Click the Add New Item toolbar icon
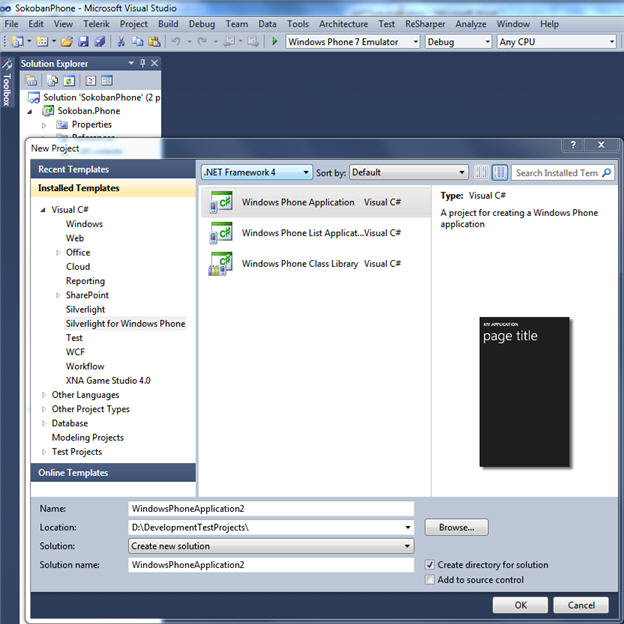 click(x=42, y=41)
